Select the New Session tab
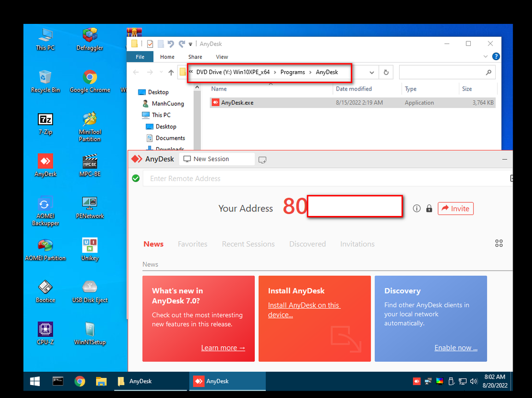Image resolution: width=532 pixels, height=398 pixels. [x=217, y=159]
